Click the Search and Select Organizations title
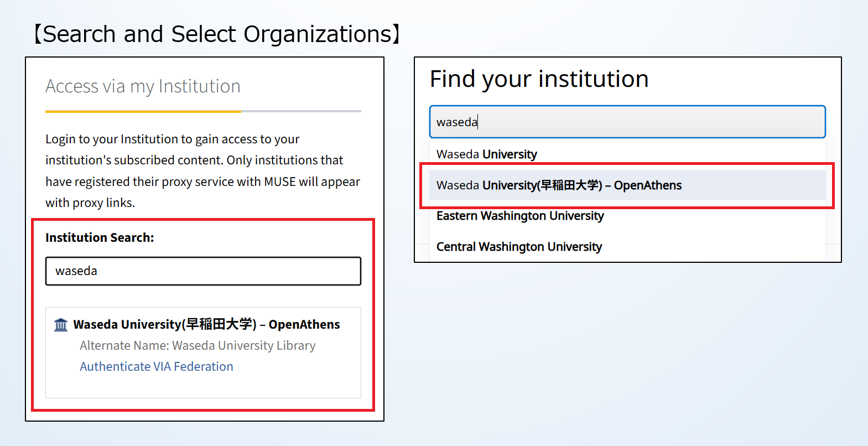This screenshot has width=868, height=446. [x=217, y=34]
